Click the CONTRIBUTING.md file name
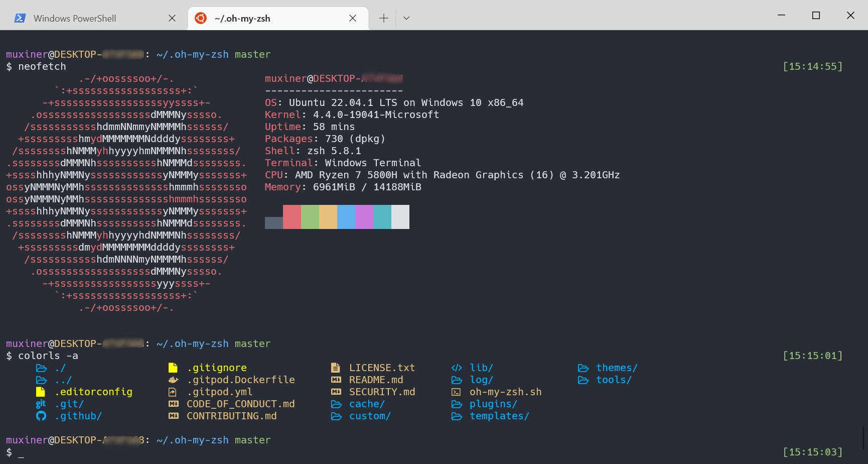The width and height of the screenshot is (868, 464). tap(232, 416)
